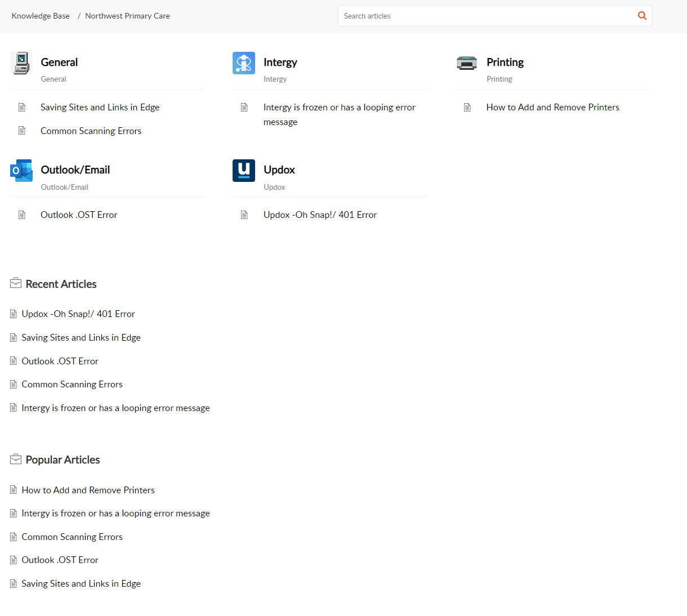Open the General category heading
The height and width of the screenshot is (616, 687).
[59, 62]
